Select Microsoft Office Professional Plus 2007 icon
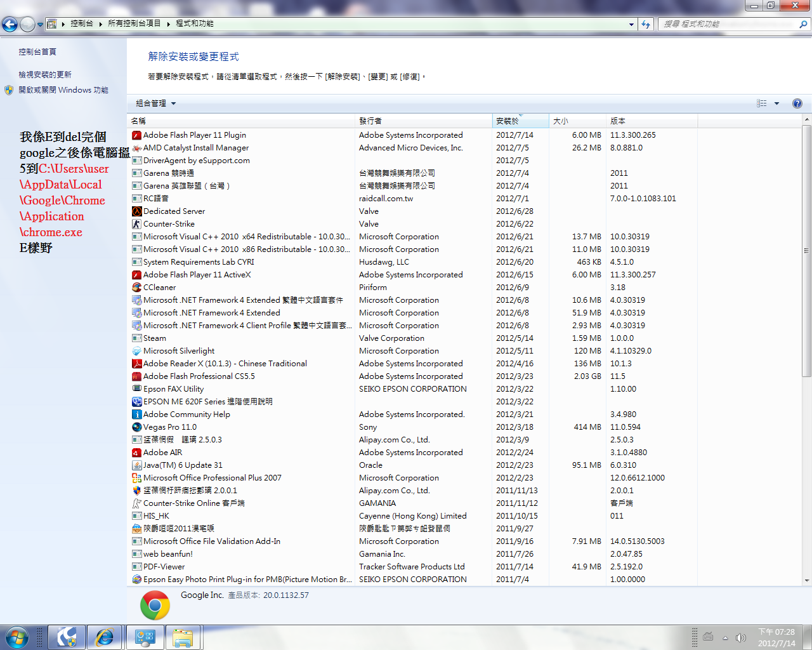The width and height of the screenshot is (812, 650). click(x=136, y=478)
